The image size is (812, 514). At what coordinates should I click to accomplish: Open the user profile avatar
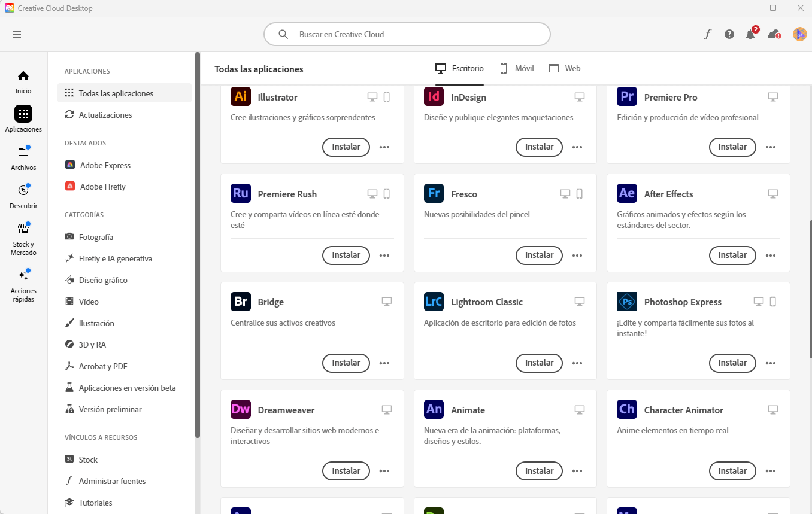point(800,34)
